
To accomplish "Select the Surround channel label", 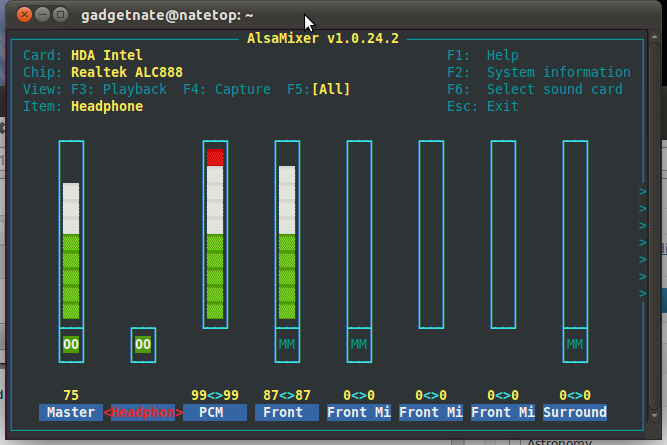I will pos(575,412).
